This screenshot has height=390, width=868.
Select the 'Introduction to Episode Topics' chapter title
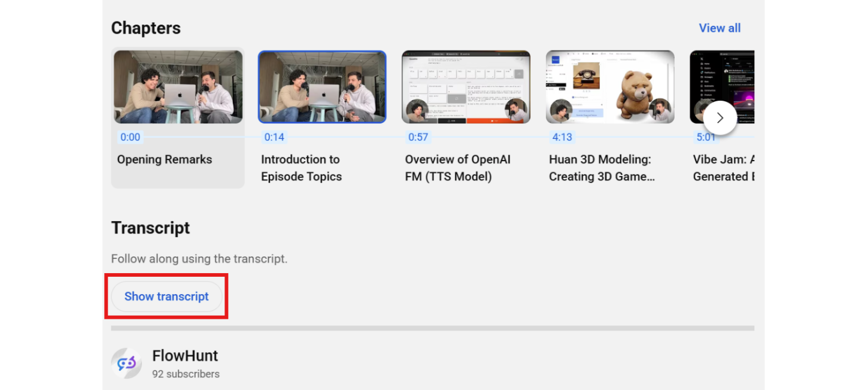coord(301,168)
